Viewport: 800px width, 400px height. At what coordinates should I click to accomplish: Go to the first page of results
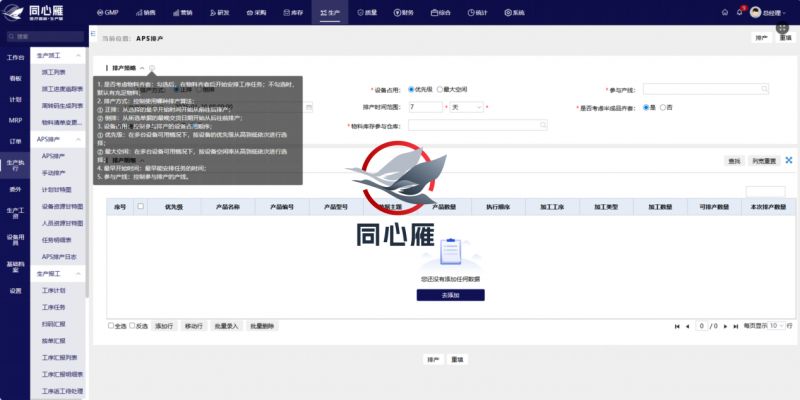click(x=678, y=326)
